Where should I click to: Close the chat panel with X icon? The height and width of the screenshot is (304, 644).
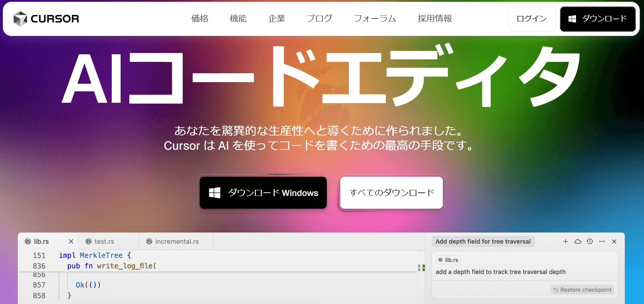pyautogui.click(x=614, y=241)
